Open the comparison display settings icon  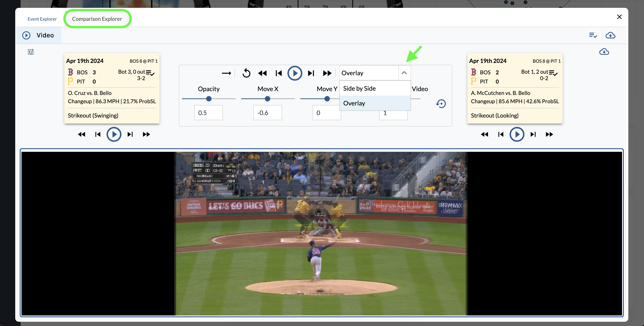coord(31,52)
